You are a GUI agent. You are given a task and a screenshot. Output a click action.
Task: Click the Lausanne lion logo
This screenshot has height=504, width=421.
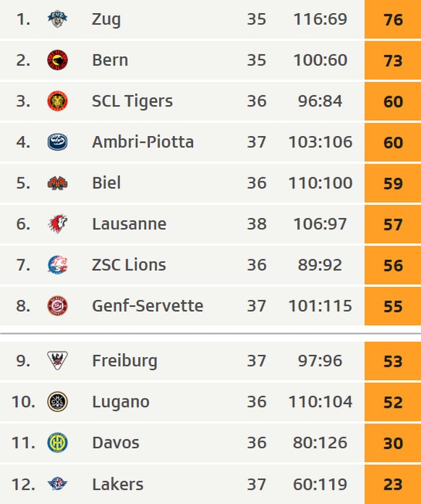[x=58, y=224]
